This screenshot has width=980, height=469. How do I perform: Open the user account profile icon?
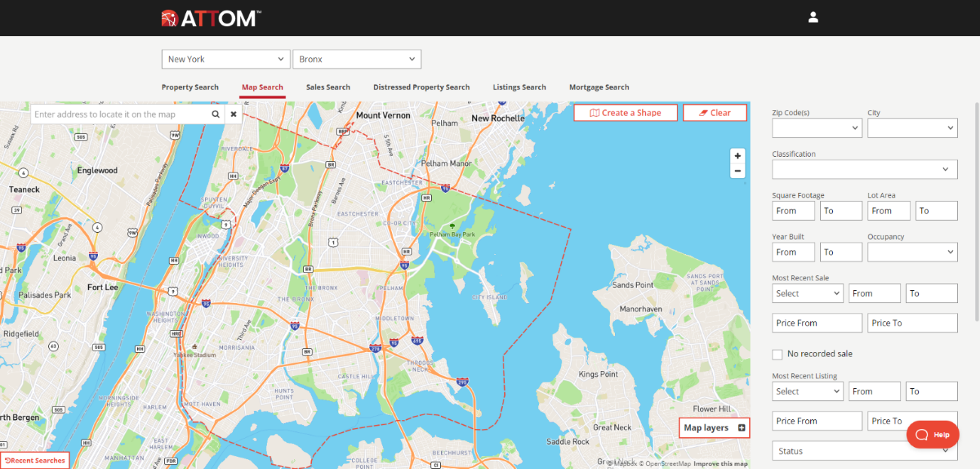point(813,17)
